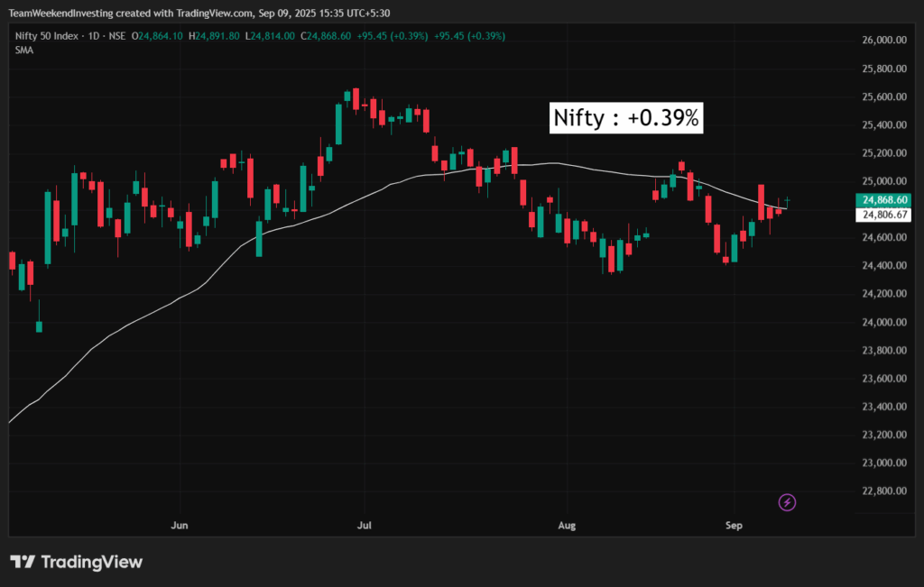
Task: Click the TradingView logo
Action: [77, 562]
